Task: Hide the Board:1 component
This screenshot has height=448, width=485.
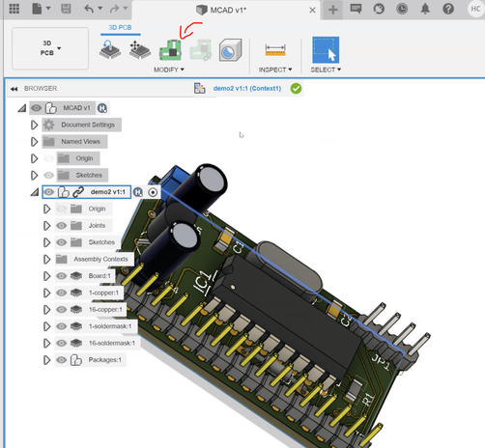Action: 62,276
